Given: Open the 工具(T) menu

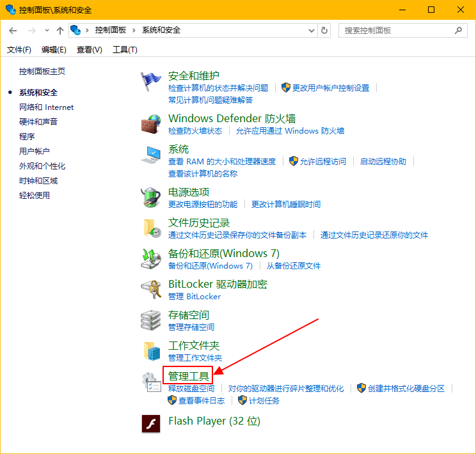Looking at the screenshot, I should [x=125, y=50].
